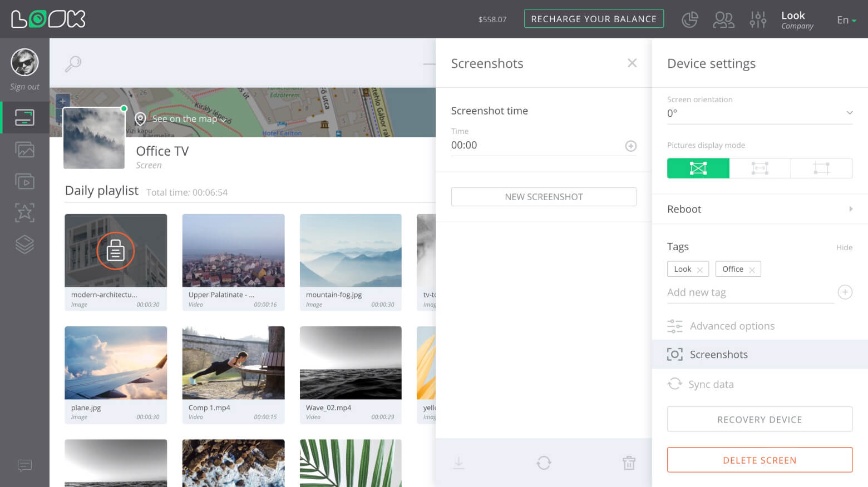Zoom in the map with plus button
This screenshot has height=487, width=868.
point(62,101)
